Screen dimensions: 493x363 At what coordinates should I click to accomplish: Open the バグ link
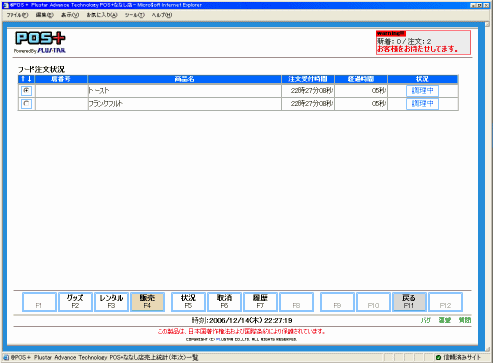tap(426, 320)
